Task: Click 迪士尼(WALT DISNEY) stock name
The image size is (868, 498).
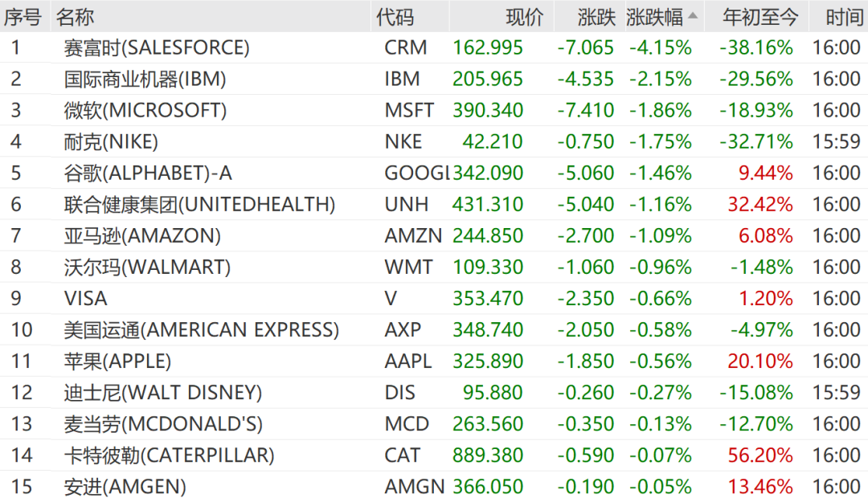Action: [162, 393]
